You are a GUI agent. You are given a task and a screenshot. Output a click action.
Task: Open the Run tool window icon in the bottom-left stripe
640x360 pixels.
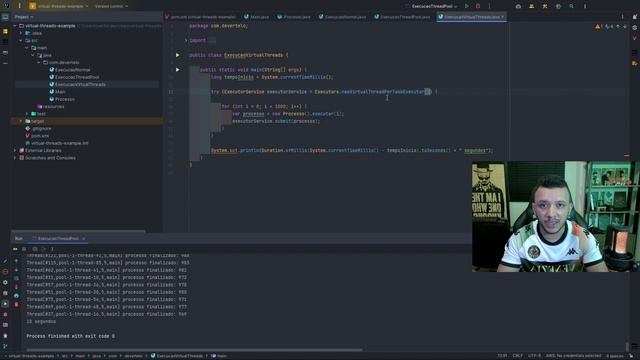[5, 304]
